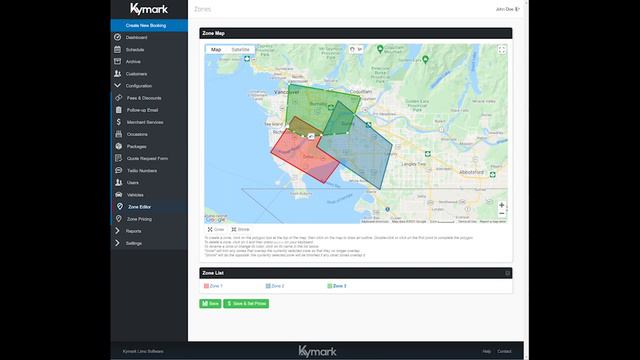Click the blue Zone 2 color swatch
The image size is (640, 360).
268,286
